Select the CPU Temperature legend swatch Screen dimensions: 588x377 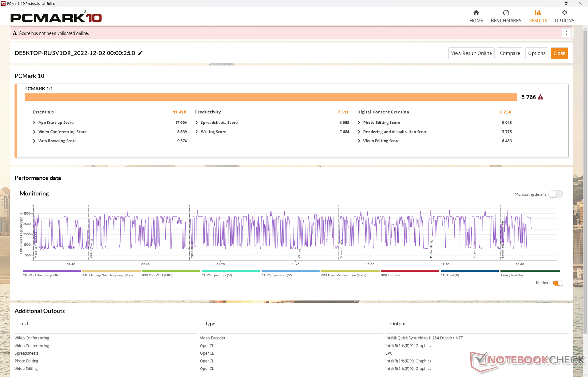click(230, 271)
